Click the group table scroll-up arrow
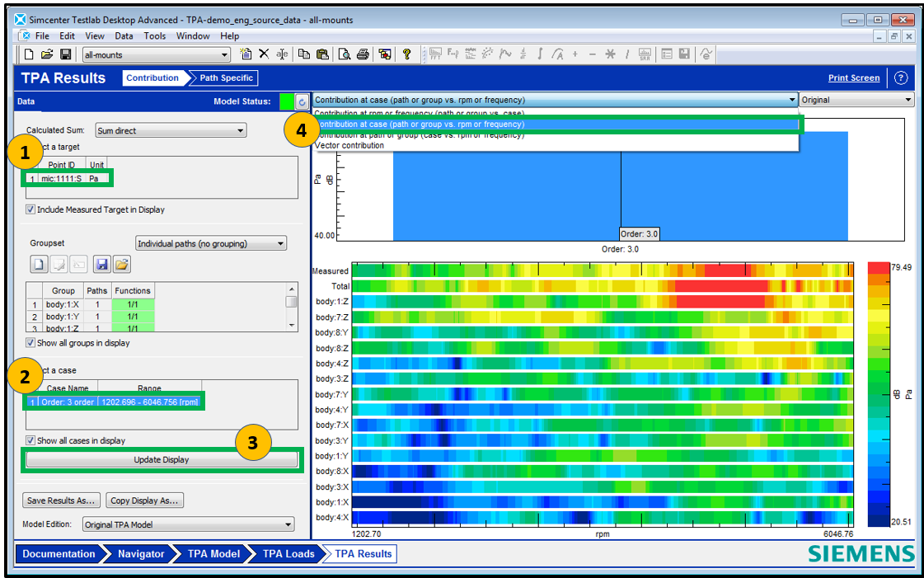This screenshot has width=924, height=578. (x=291, y=289)
